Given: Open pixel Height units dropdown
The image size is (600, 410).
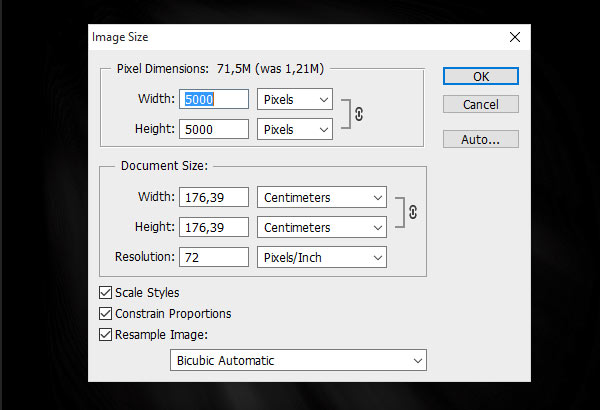Looking at the screenshot, I should [x=295, y=129].
